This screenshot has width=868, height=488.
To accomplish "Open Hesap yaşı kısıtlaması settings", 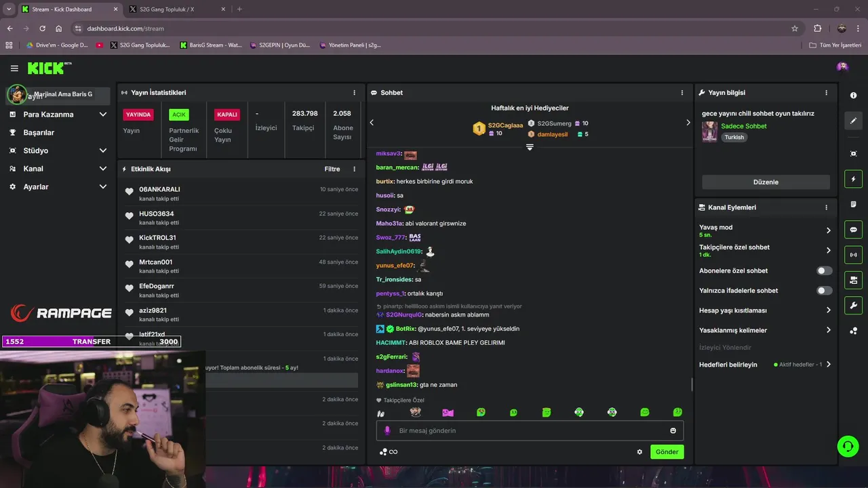I will coord(765,310).
